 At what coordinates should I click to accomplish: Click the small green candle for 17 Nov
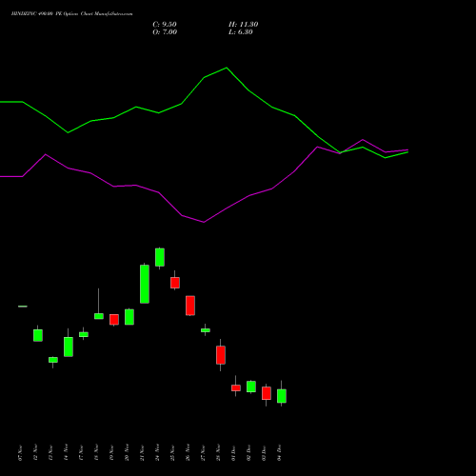coord(84,334)
